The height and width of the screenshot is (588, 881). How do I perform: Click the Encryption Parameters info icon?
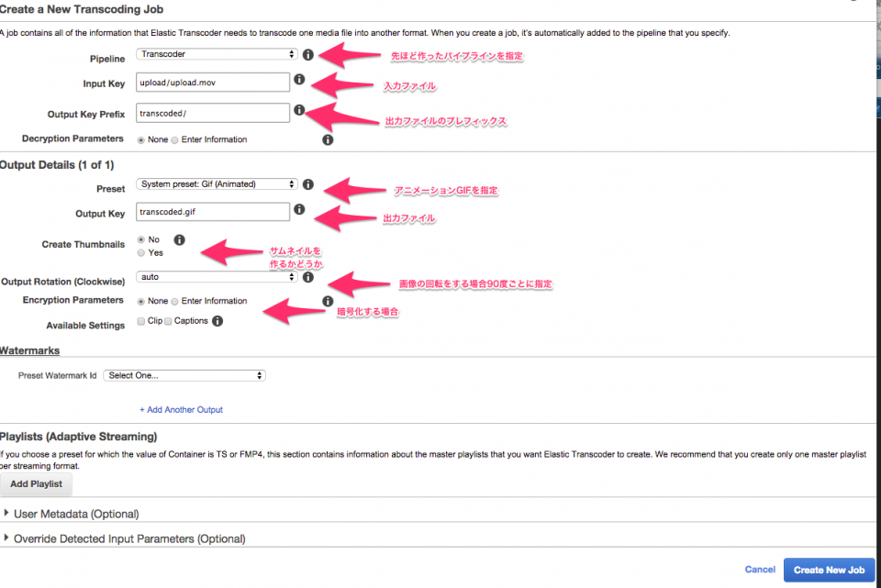point(328,300)
